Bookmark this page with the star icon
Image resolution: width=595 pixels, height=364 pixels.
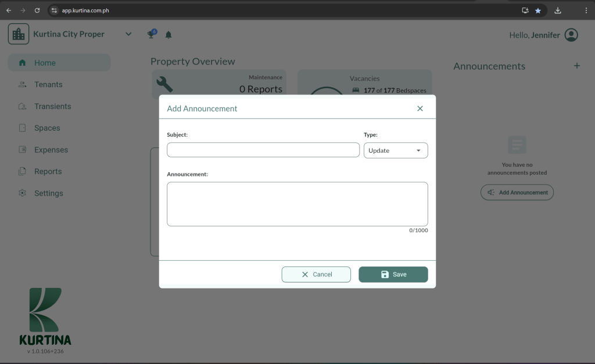point(538,10)
